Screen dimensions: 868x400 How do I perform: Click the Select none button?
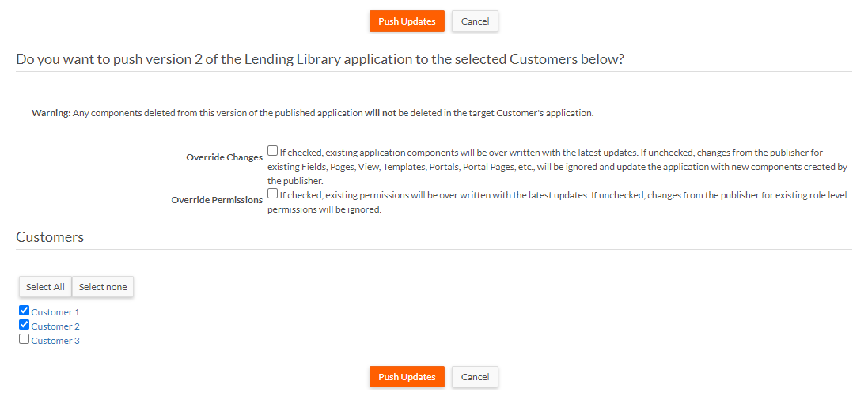(x=103, y=287)
